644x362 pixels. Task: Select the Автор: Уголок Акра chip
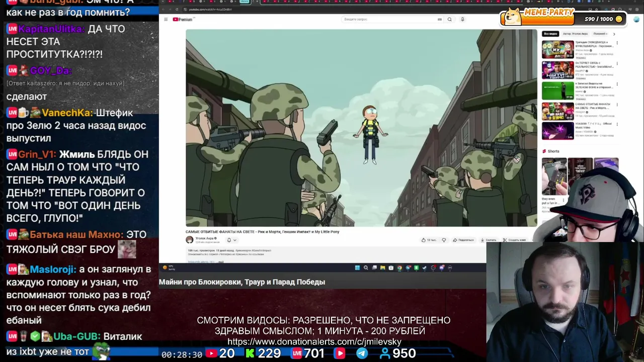[x=575, y=34]
